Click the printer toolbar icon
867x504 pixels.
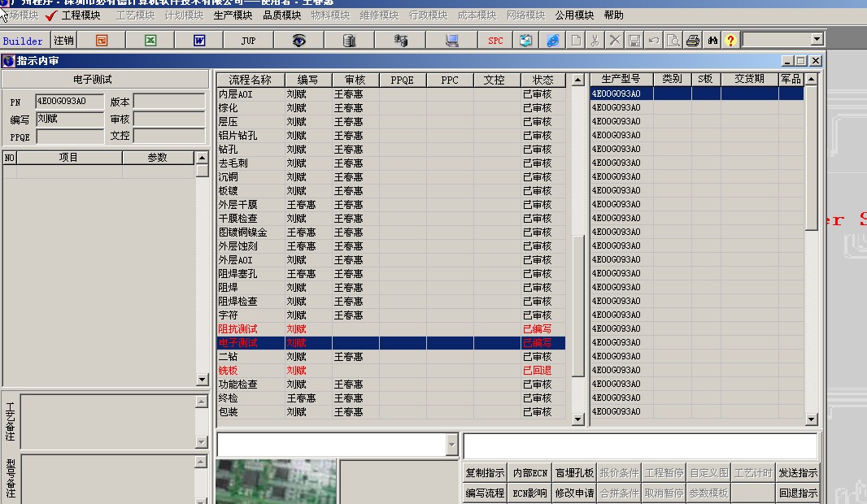[x=693, y=41]
